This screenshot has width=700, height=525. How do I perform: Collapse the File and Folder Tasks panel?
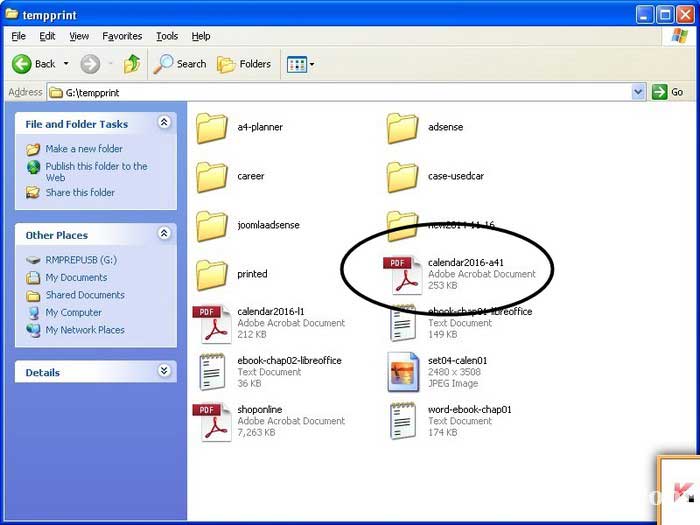164,122
